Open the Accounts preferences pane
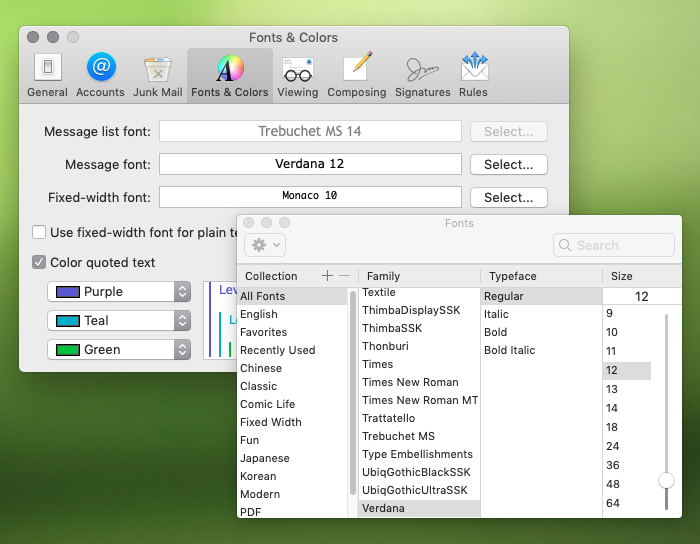 101,76
